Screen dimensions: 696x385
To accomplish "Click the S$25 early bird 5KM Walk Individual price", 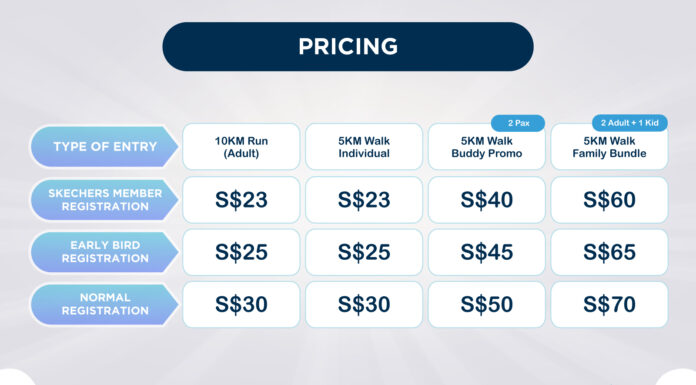I will (364, 252).
